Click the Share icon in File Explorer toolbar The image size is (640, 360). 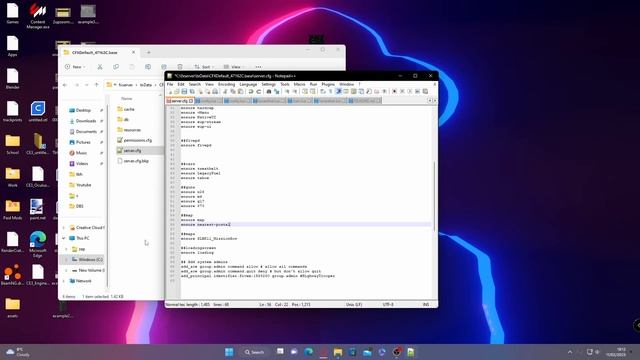tap(164, 67)
